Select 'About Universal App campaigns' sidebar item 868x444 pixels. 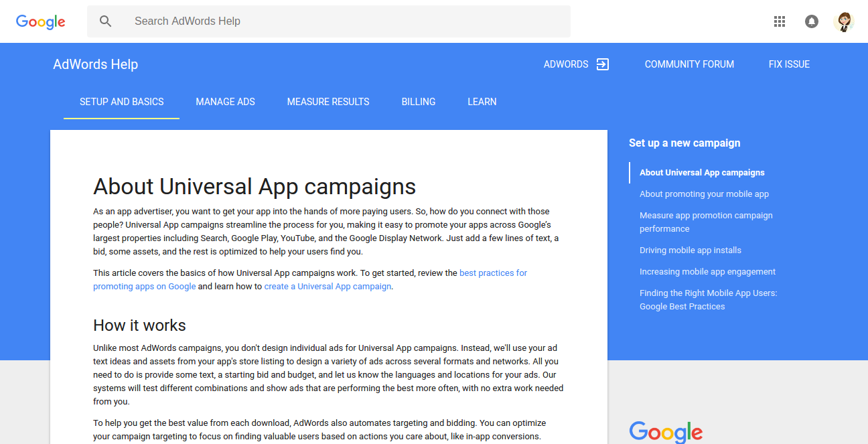tap(702, 173)
